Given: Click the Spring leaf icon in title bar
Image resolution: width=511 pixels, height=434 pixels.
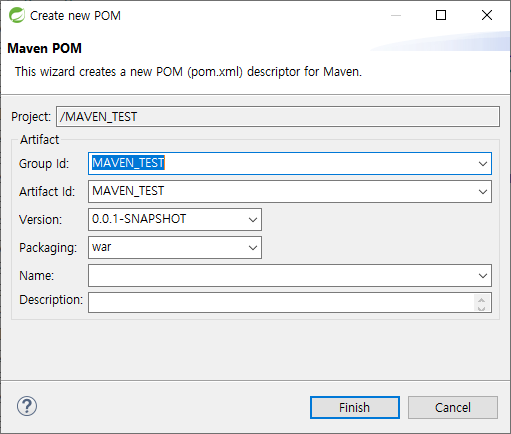Looking at the screenshot, I should pyautogui.click(x=16, y=15).
